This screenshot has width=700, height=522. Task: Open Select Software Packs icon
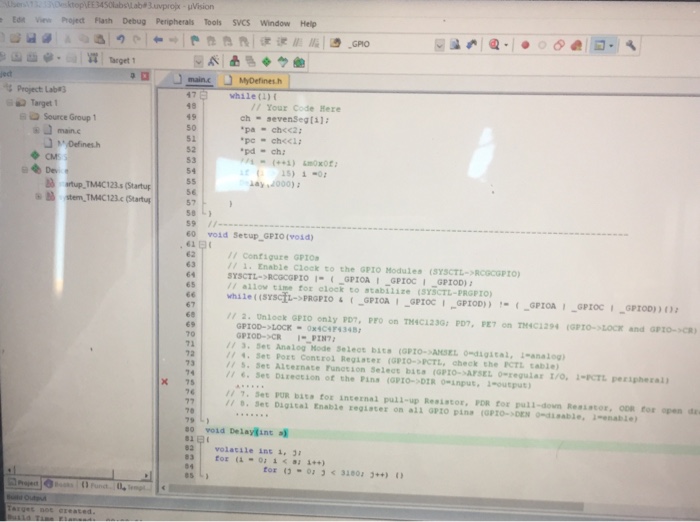[x=283, y=62]
